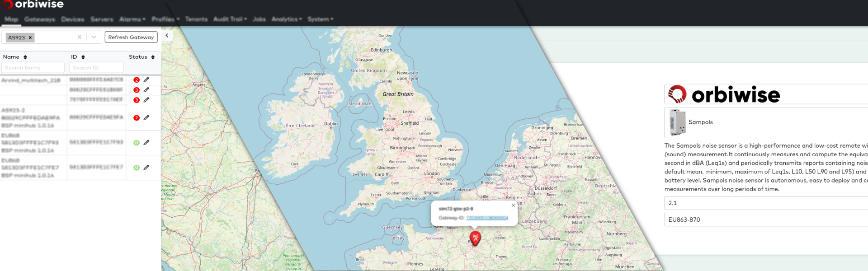This screenshot has width=868, height=271.
Task: Open the Gateways tab
Action: [x=40, y=19]
